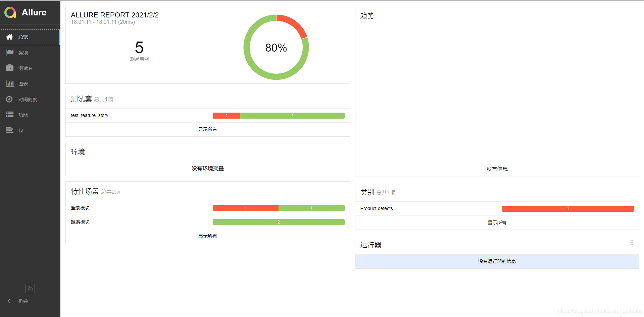Go to 总览 overview tab
Viewport: 644px width, 317px height.
[30, 37]
